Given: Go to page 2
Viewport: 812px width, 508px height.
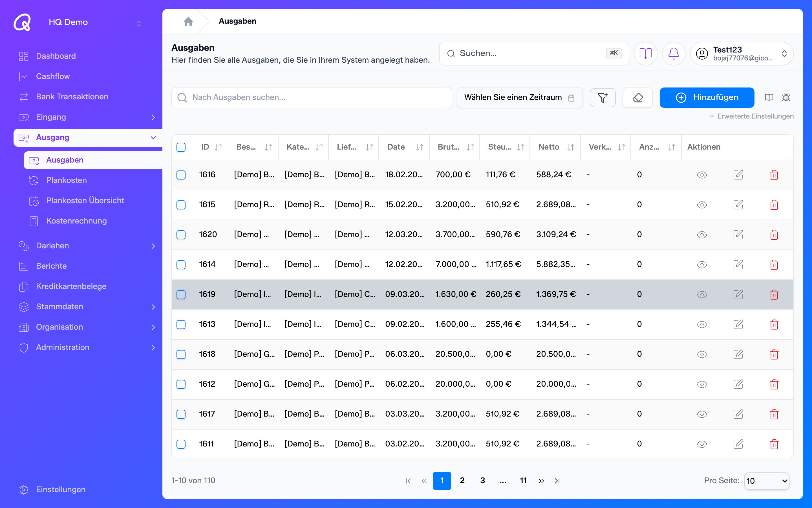Looking at the screenshot, I should coord(462,481).
